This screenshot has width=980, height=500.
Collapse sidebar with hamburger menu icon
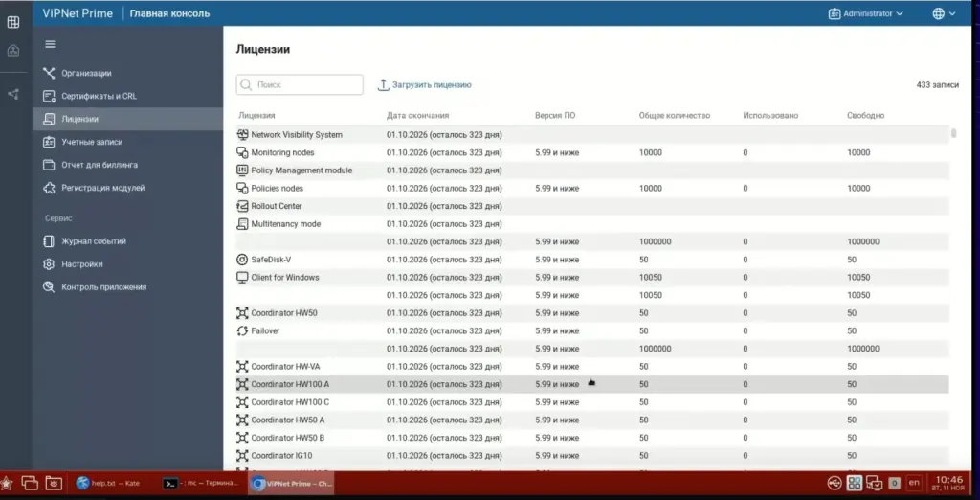(x=50, y=44)
